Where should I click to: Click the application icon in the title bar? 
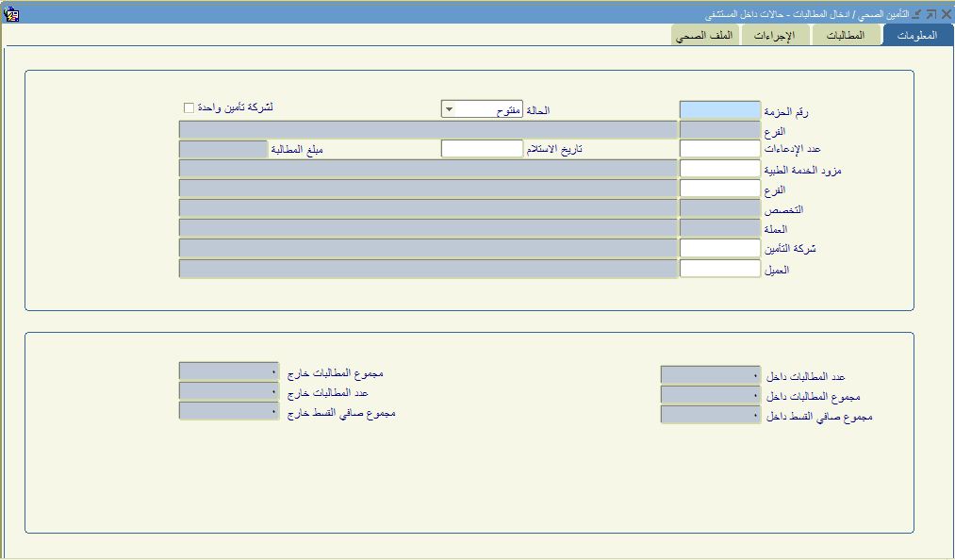11,14
